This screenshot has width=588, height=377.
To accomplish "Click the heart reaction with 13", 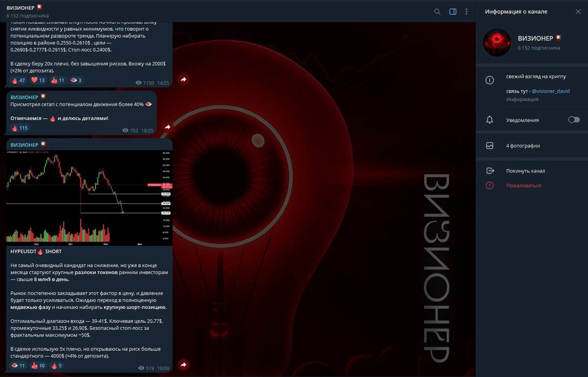I will (x=38, y=80).
